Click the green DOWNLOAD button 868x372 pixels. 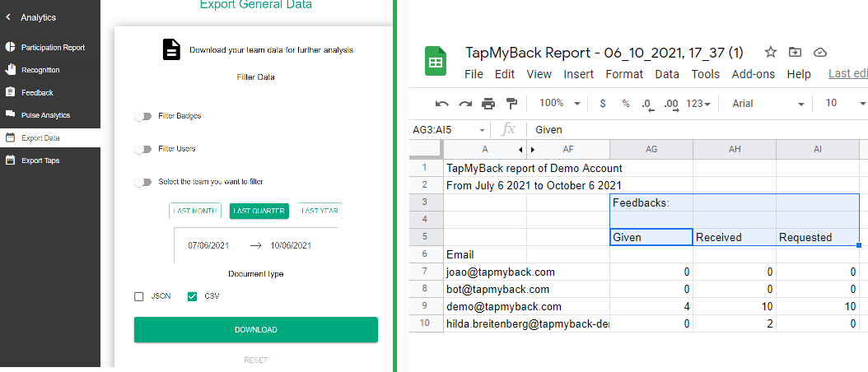pyautogui.click(x=256, y=329)
